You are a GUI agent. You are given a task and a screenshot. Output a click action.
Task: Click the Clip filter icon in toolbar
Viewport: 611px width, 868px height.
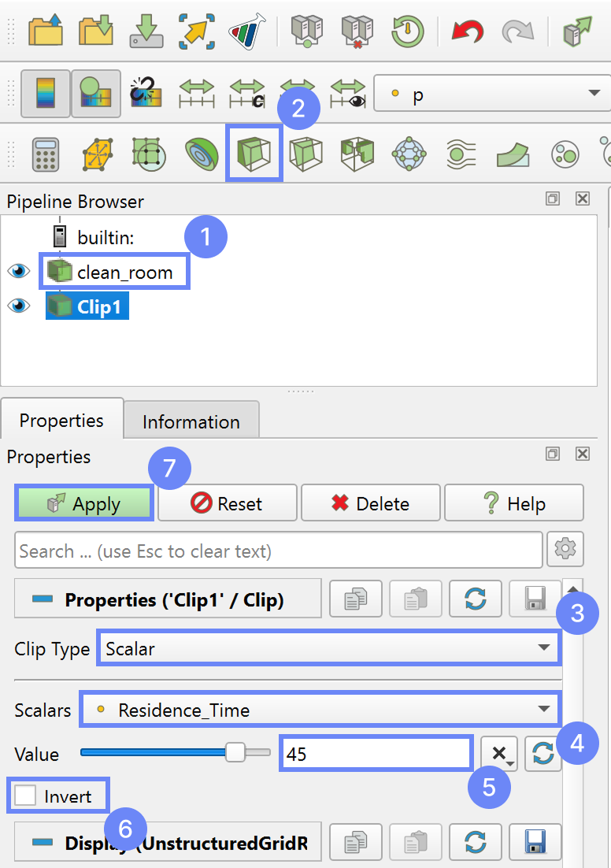point(254,154)
